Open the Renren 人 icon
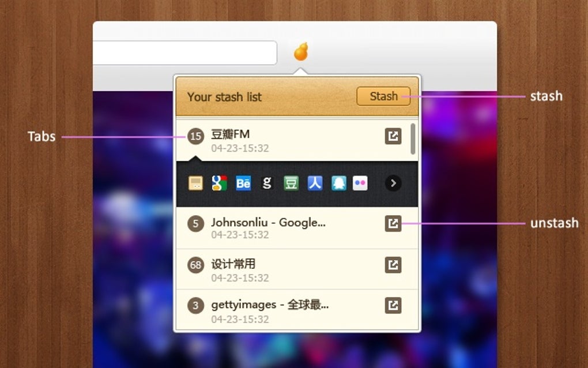Viewport: 588px width, 368px height. tap(314, 183)
